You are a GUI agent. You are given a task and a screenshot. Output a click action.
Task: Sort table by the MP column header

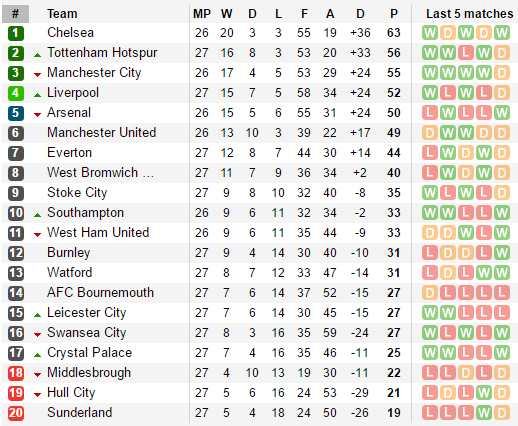[x=202, y=14]
